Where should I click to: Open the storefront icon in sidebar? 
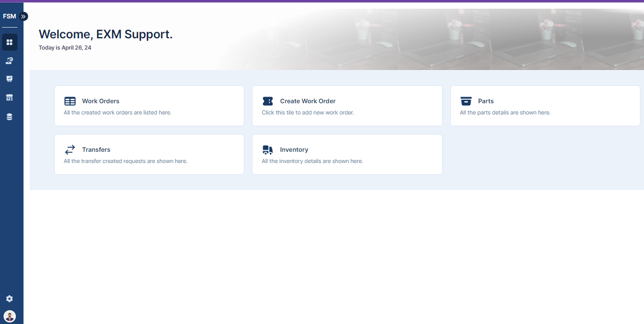point(9,98)
